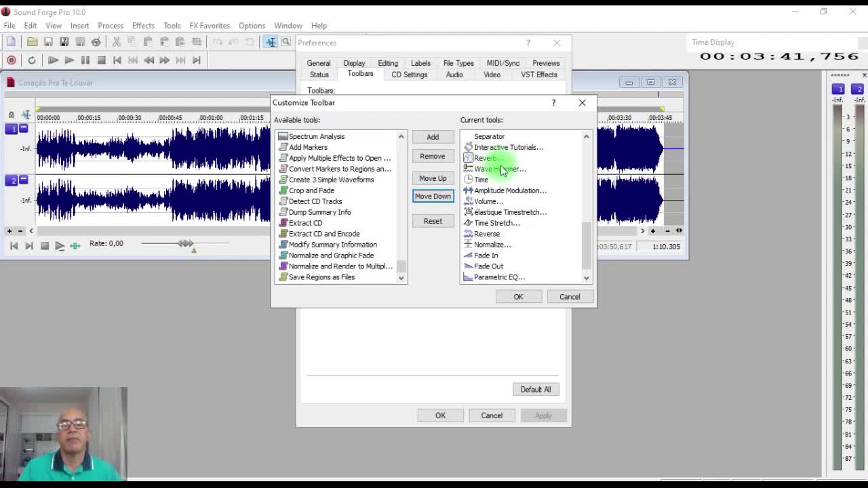
Task: Click the data window Go to End button
Action: [x=29, y=246]
